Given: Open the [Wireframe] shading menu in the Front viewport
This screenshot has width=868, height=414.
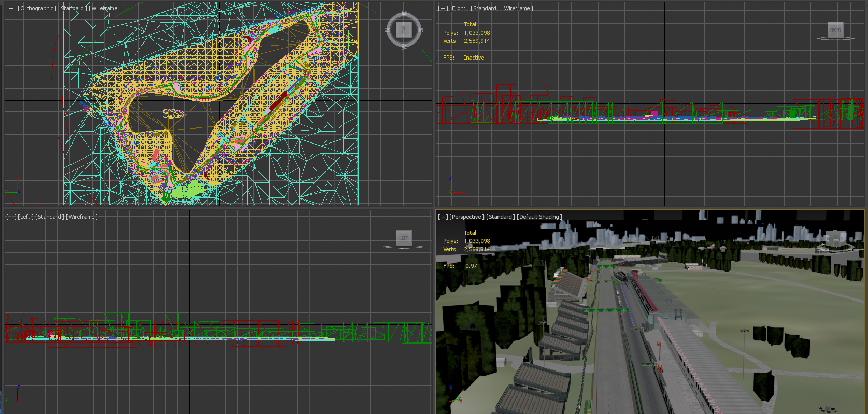Looking at the screenshot, I should [x=517, y=8].
